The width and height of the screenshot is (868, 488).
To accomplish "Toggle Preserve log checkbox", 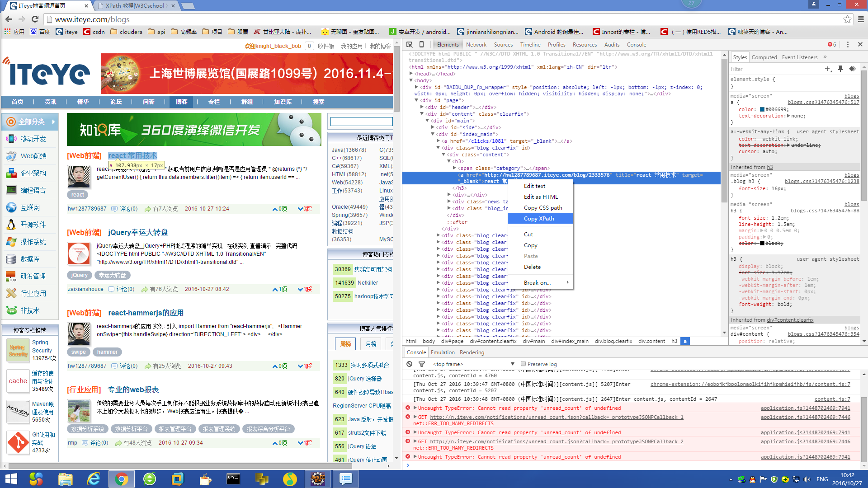I will pos(523,364).
